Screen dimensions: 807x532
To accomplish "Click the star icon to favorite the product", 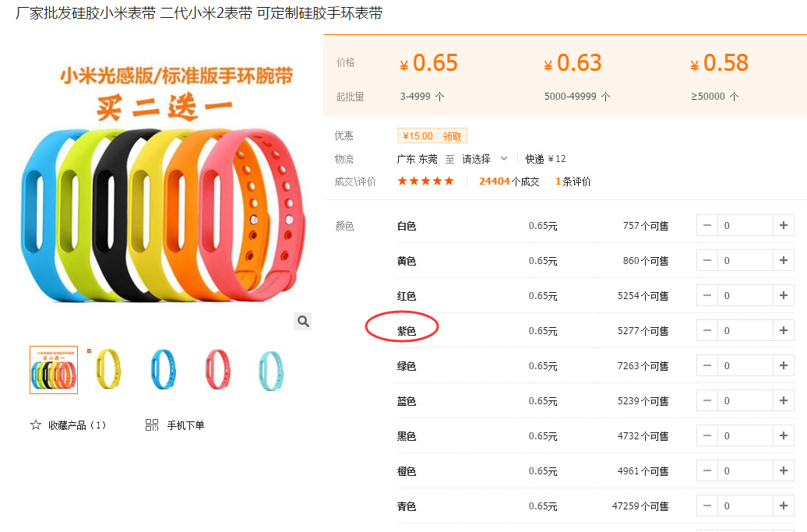I will pos(36,425).
